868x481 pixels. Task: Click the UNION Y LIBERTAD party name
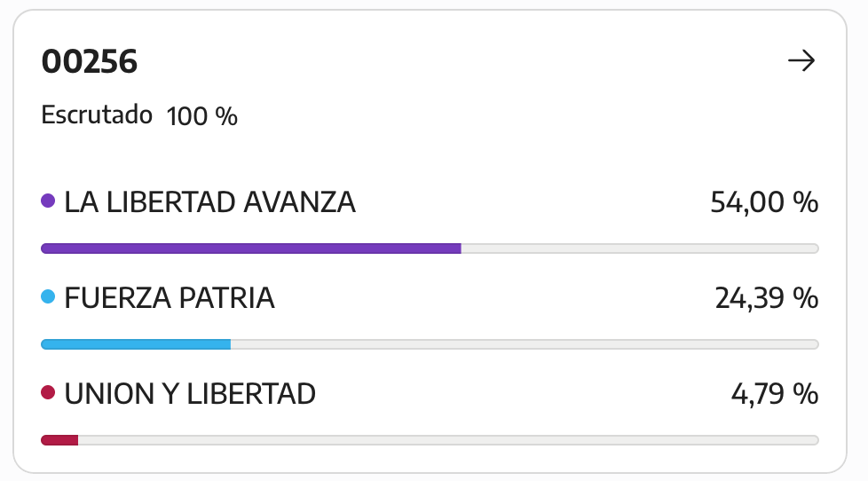click(190, 393)
